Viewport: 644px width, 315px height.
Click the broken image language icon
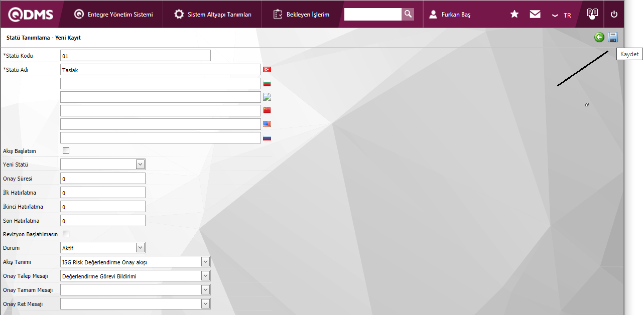tap(267, 97)
